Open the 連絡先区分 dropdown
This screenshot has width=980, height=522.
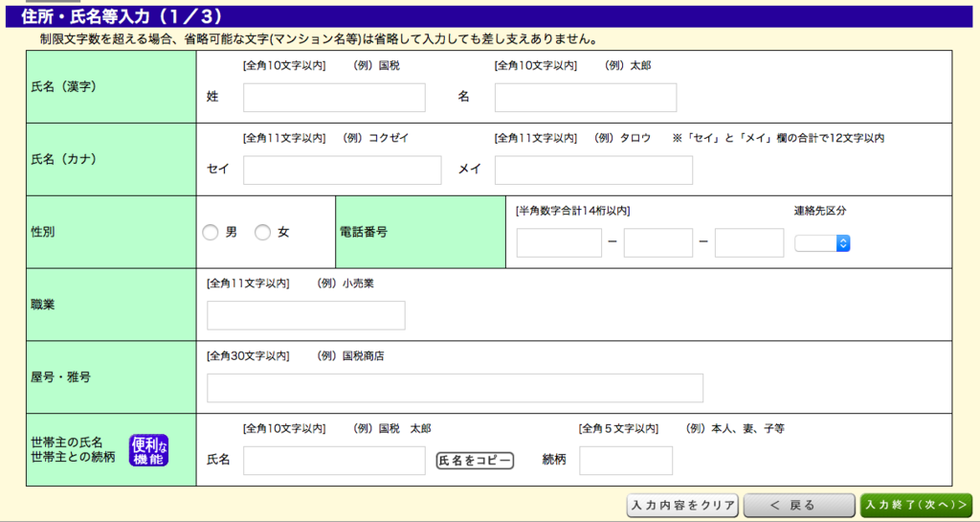coord(822,243)
